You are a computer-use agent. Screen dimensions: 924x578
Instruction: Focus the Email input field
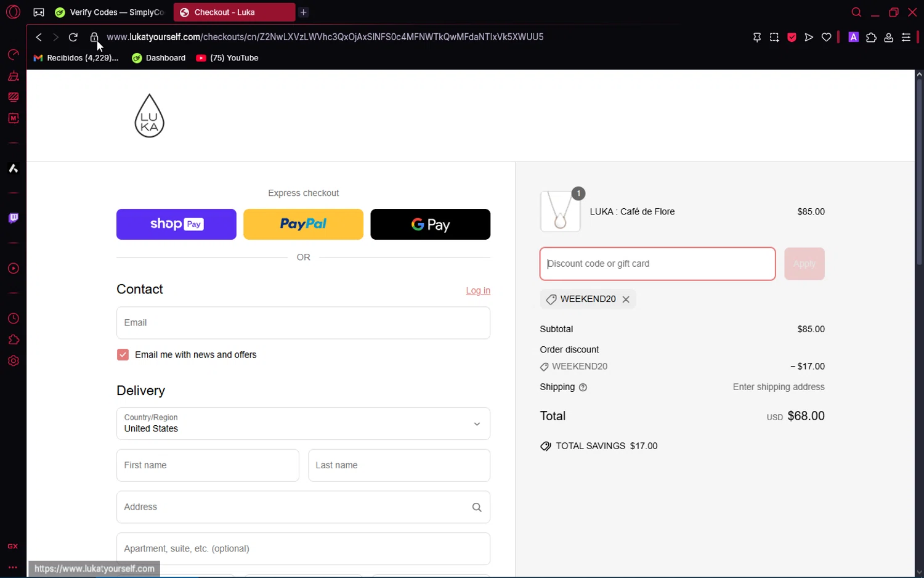click(x=303, y=323)
